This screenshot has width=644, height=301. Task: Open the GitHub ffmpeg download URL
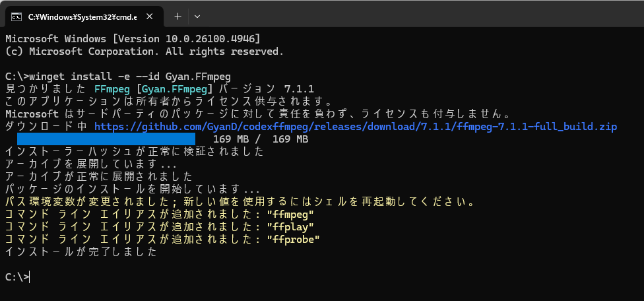355,127
